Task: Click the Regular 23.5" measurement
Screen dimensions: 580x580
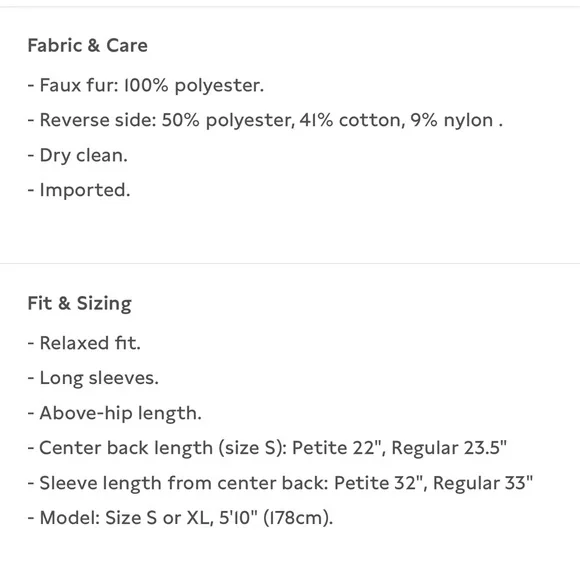Action: click(x=449, y=448)
